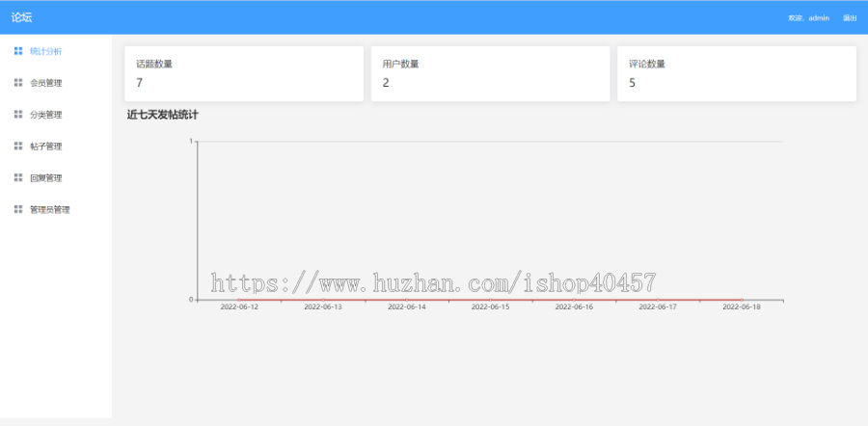Open the 回复管理 section

click(56, 178)
